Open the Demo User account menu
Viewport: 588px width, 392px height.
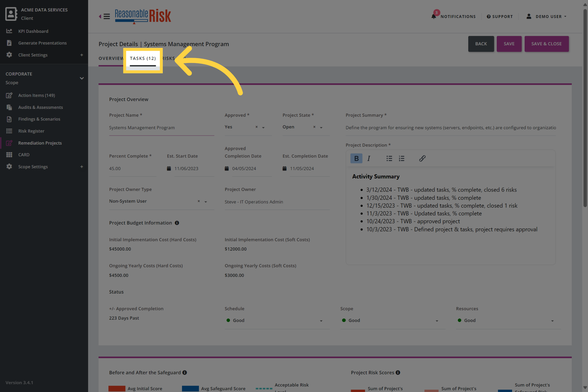click(546, 17)
